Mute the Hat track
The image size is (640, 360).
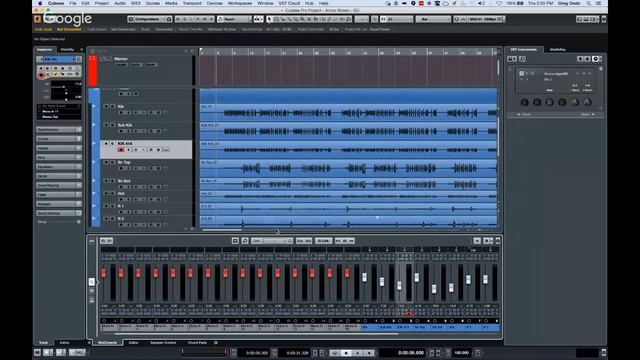(106, 193)
